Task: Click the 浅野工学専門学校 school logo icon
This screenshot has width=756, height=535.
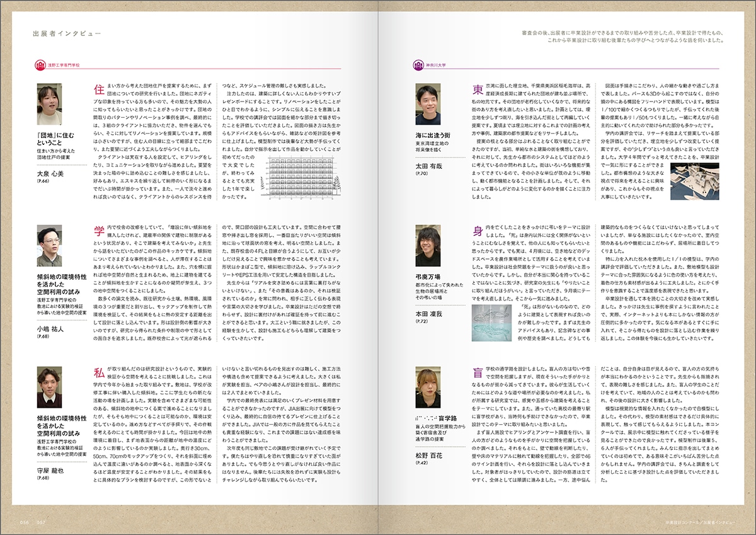Action: (41, 64)
